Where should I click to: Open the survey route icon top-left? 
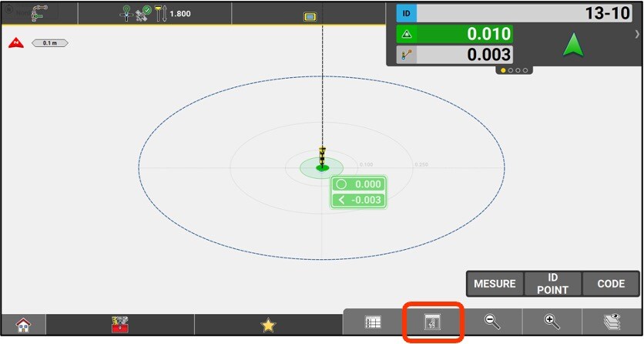click(x=36, y=13)
